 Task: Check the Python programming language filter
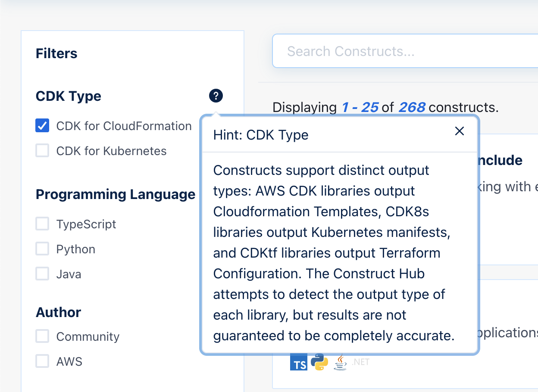pyautogui.click(x=42, y=249)
